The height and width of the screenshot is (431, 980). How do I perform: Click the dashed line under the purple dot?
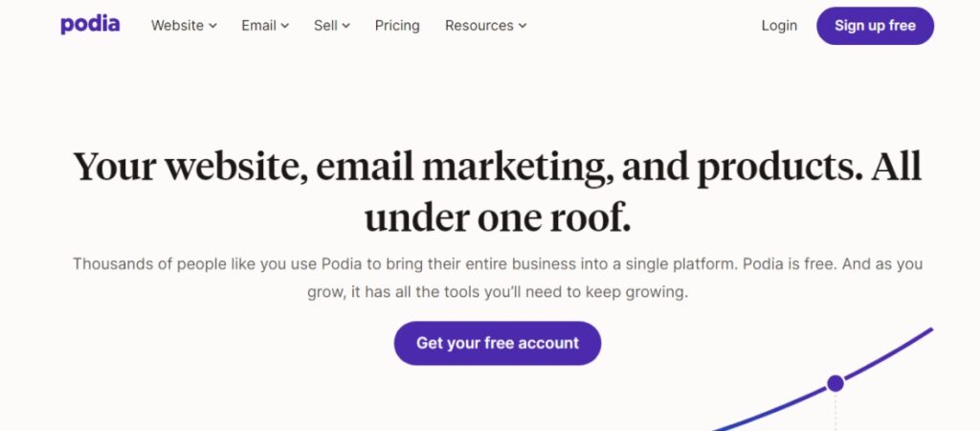coord(835,412)
